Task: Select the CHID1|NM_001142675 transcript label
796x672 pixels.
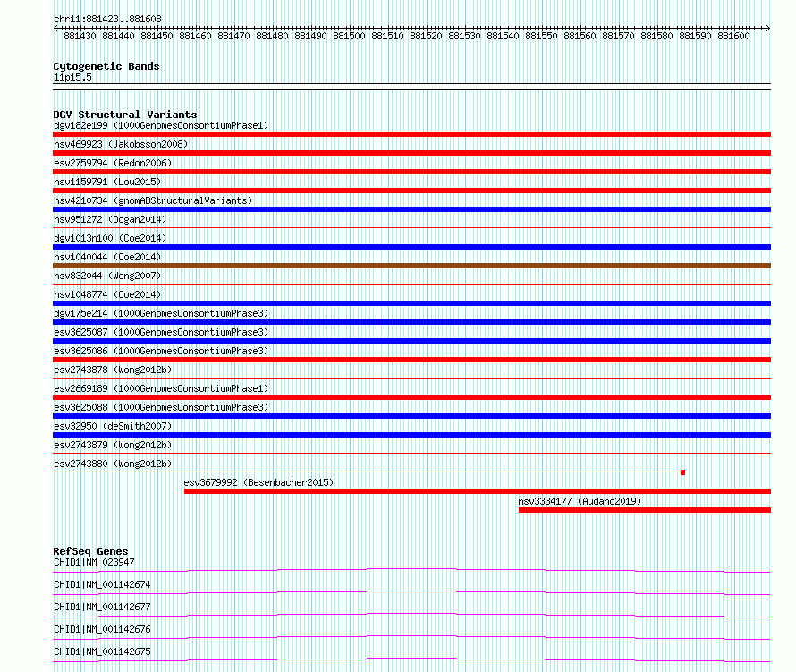Action: point(102,651)
